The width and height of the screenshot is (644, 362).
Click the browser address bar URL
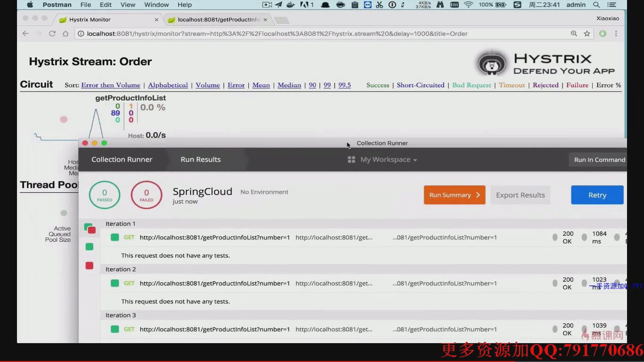click(x=277, y=33)
